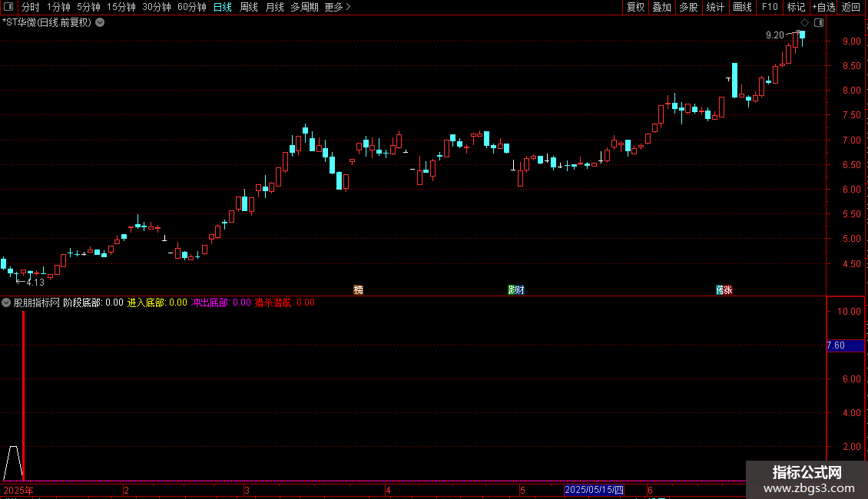This screenshot has height=499, width=868.
Task: Click the *ST华微(日线.前复权) chart title
Action: click(x=47, y=23)
